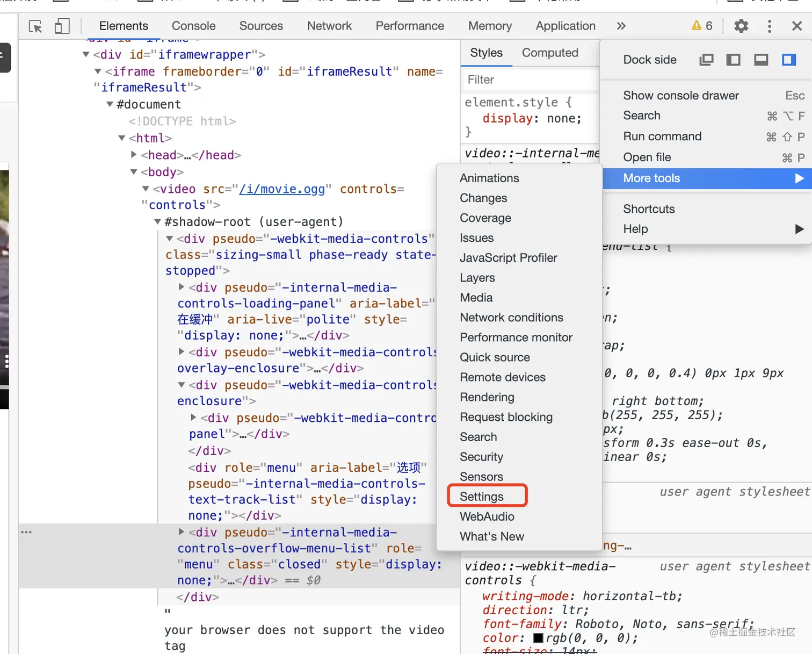Viewport: 812px width, 654px height.
Task: Dock DevTools to the bottom
Action: [x=761, y=60]
